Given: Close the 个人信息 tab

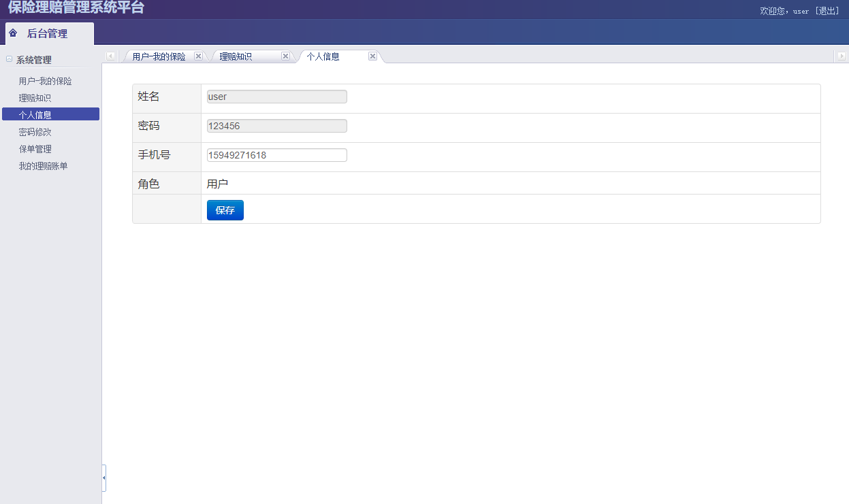Looking at the screenshot, I should pos(372,56).
